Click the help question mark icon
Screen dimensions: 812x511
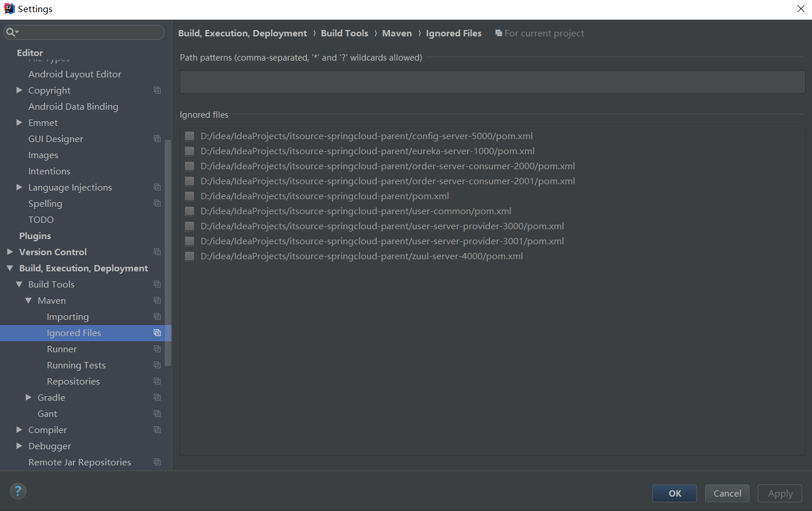18,491
